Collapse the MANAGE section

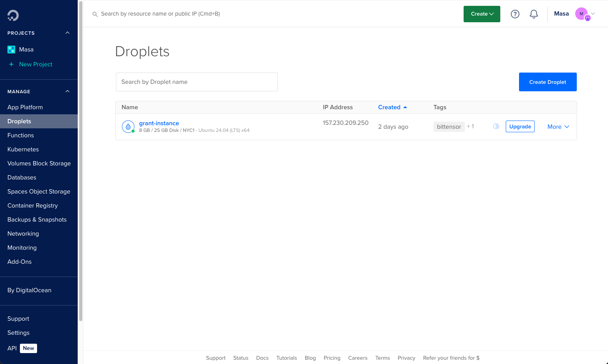(x=68, y=91)
